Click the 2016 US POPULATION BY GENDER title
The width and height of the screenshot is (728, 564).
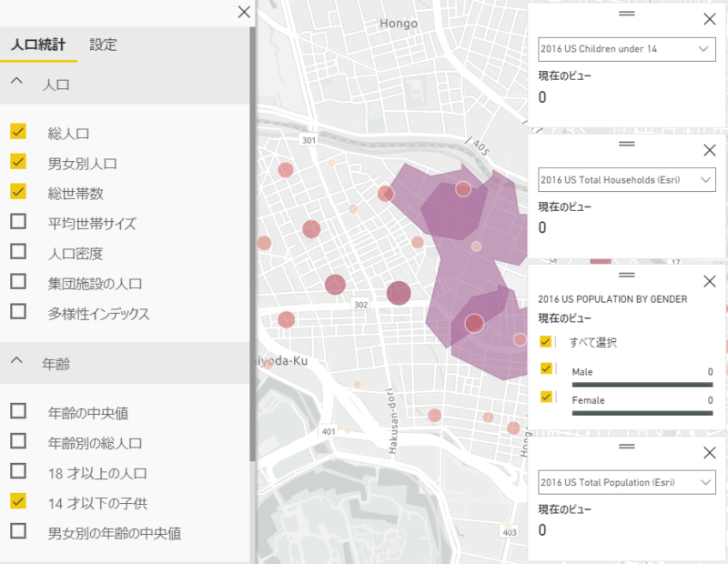point(612,299)
